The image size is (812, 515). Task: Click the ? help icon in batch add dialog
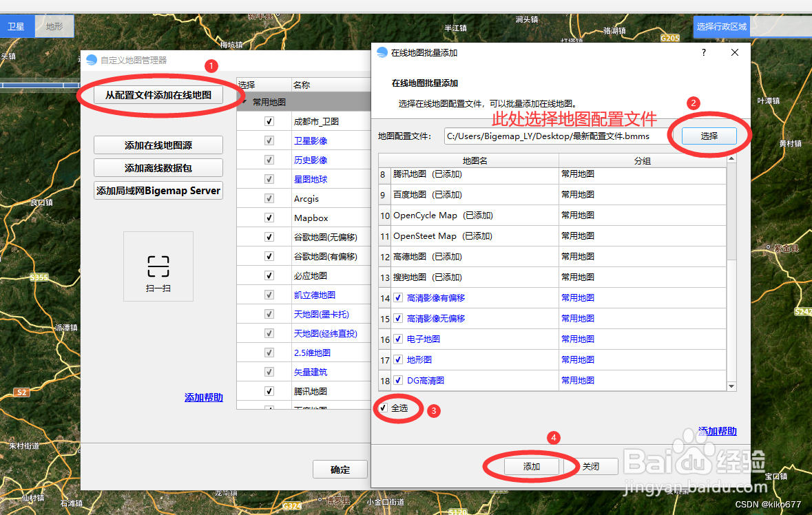pyautogui.click(x=703, y=52)
